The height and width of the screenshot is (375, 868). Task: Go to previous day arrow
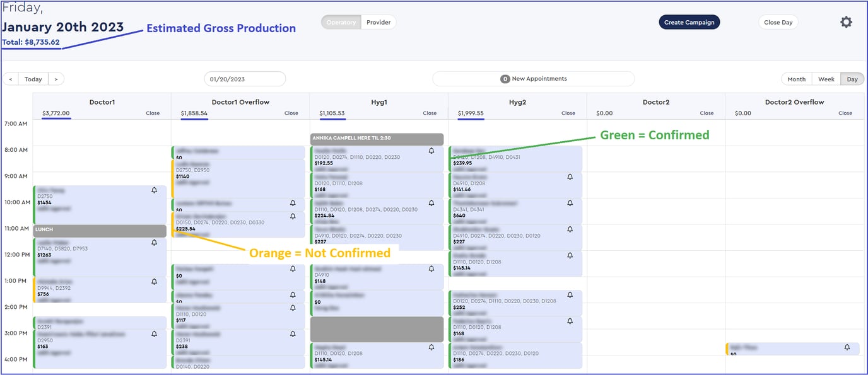click(11, 79)
